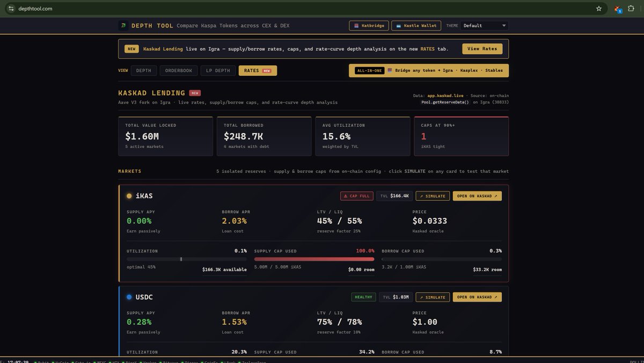Screen dimensions: 644x363
Task: Open the Kastle Wallet link button
Action: [x=416, y=25]
